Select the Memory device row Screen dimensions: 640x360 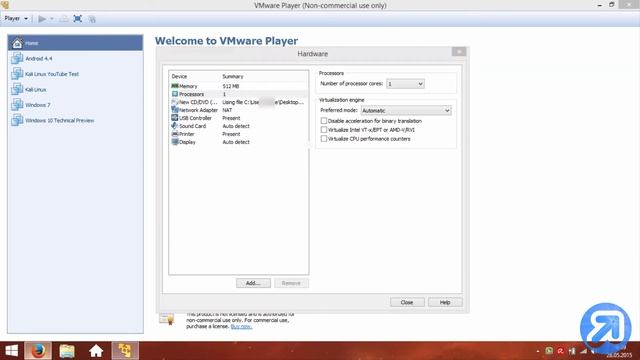click(x=238, y=86)
